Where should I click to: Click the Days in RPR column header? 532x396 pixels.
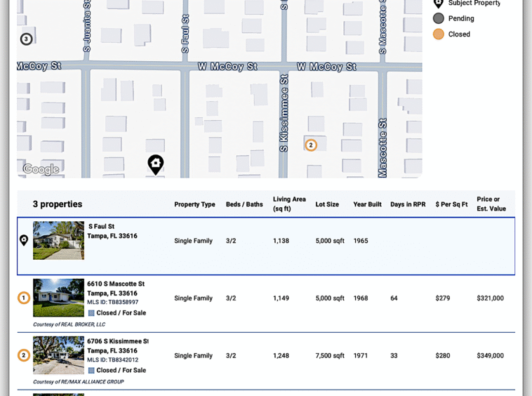click(408, 204)
